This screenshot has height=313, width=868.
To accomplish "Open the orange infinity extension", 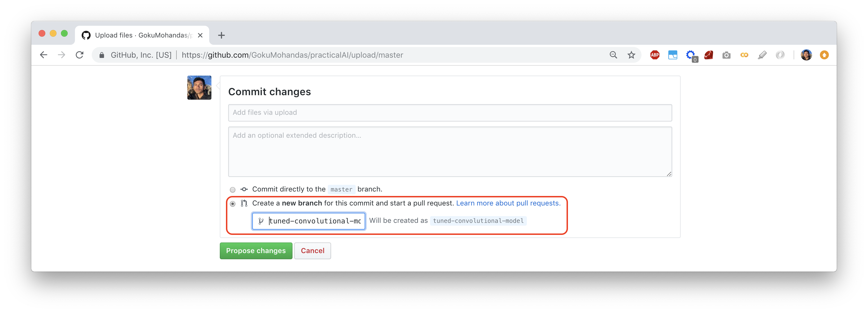I will 744,55.
